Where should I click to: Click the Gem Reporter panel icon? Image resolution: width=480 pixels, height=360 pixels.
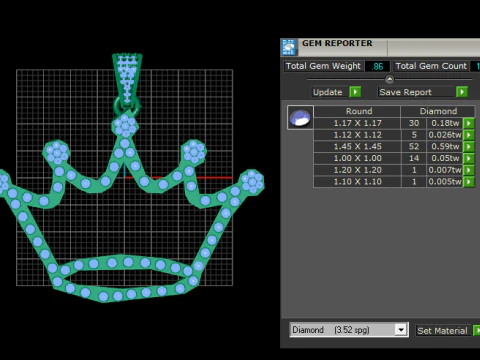tap(289, 47)
